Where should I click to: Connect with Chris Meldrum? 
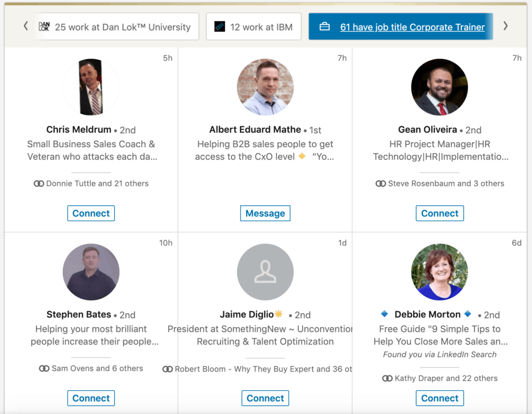click(x=91, y=213)
